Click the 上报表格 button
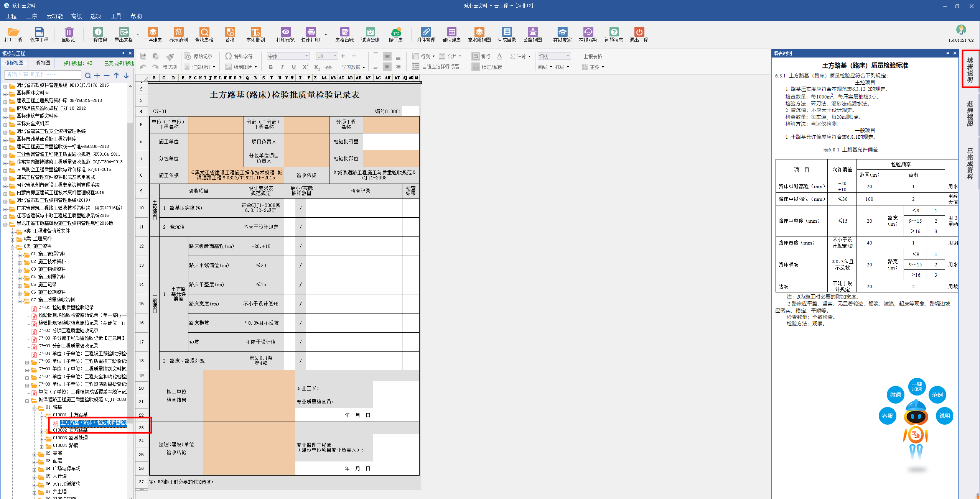 (x=593, y=56)
